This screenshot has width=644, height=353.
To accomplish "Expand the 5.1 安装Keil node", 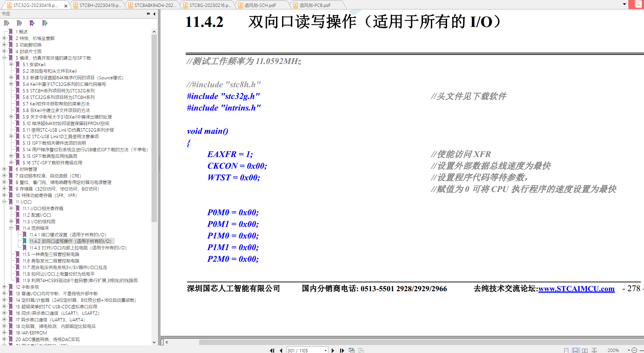I will (x=11, y=64).
